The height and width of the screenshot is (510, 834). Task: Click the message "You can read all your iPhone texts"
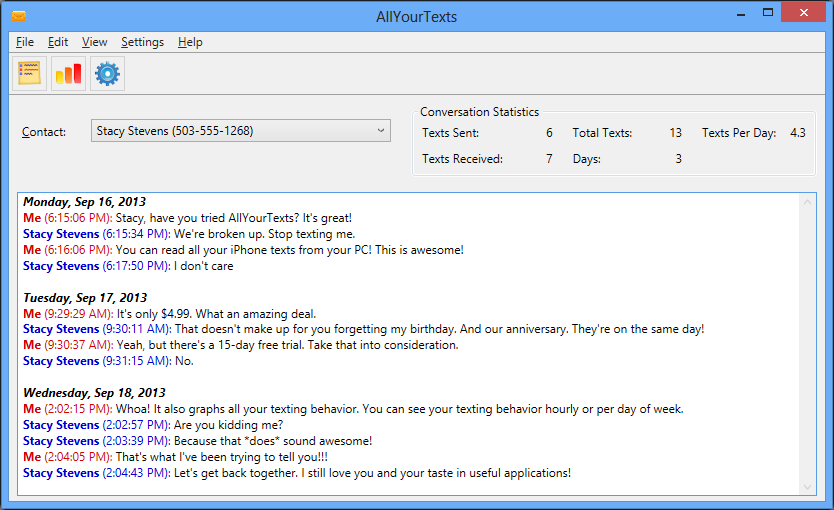click(289, 249)
